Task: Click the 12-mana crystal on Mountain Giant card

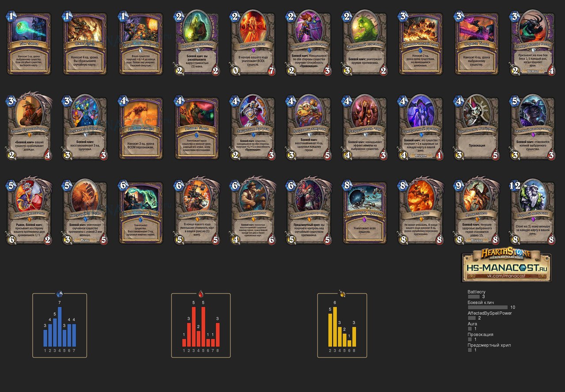Action: coord(516,186)
